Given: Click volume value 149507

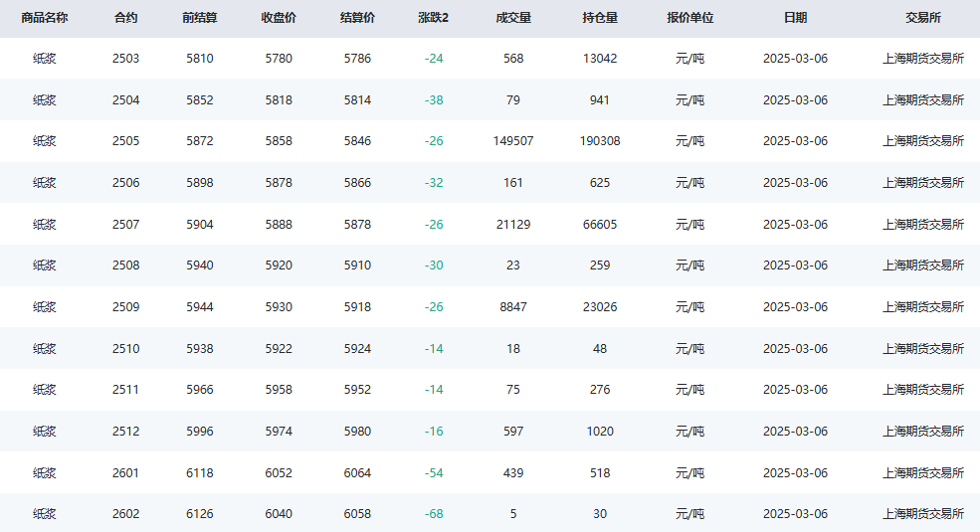Looking at the screenshot, I should pyautogui.click(x=513, y=141).
